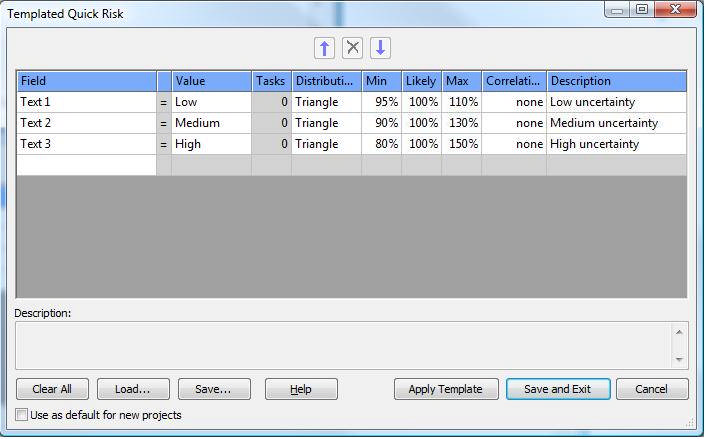Click the 'Medium uncertainty' description cell
Viewport: 706px width, 439px height.
click(x=616, y=123)
